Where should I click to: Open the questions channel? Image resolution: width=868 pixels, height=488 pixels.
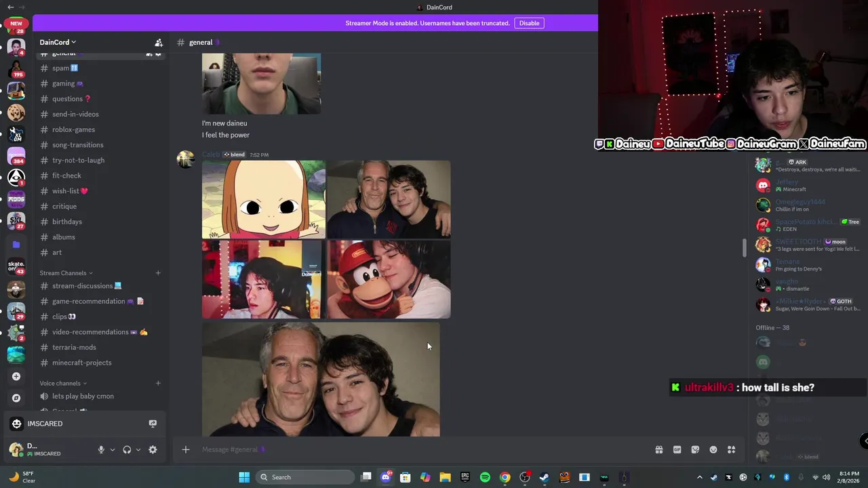(x=100, y=99)
